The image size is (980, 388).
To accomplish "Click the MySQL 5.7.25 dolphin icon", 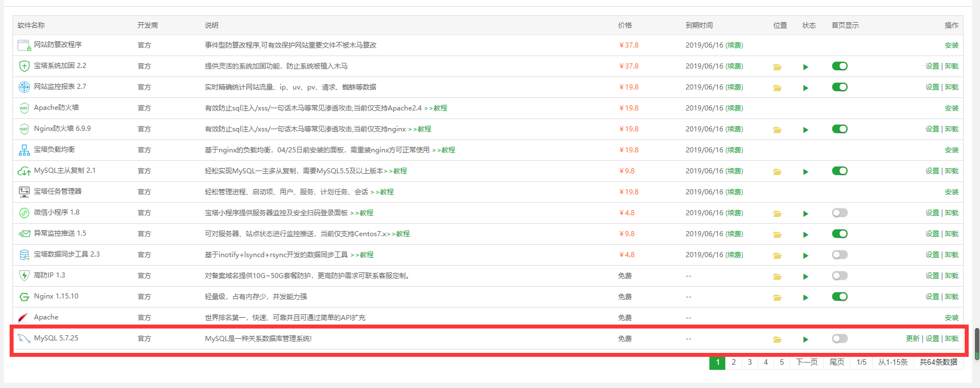I will pyautogui.click(x=24, y=339).
